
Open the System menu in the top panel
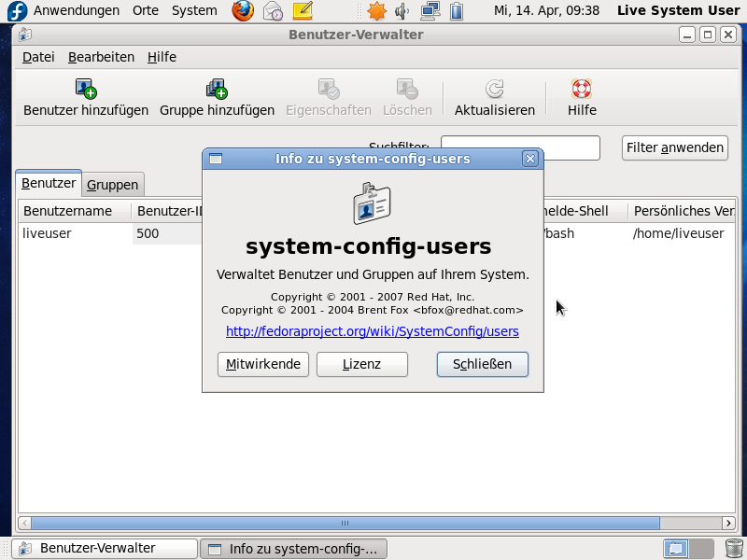click(193, 10)
